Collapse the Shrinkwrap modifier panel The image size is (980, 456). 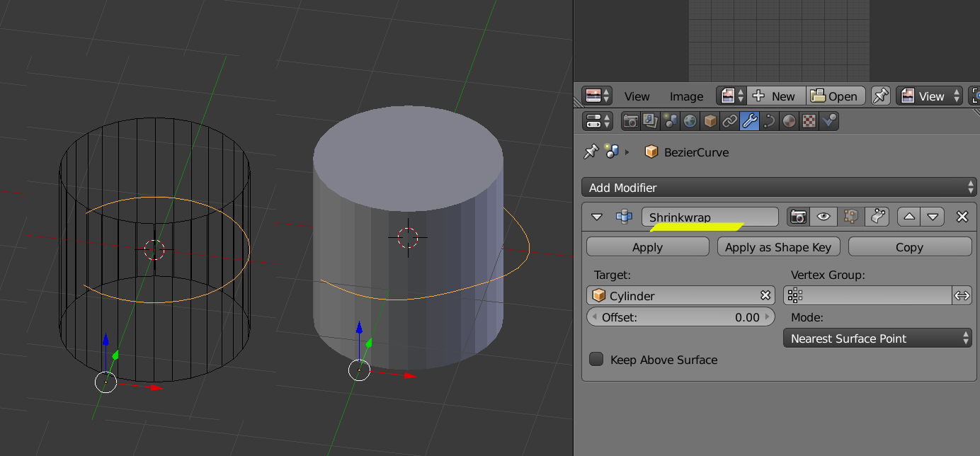click(x=597, y=217)
